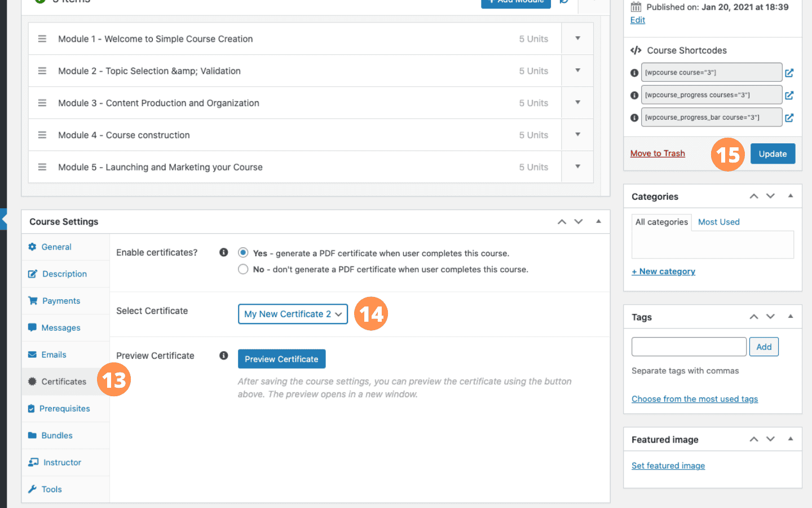Open external link icon for wpcourse_progress courses shortcode
This screenshot has width=812, height=508.
789,95
